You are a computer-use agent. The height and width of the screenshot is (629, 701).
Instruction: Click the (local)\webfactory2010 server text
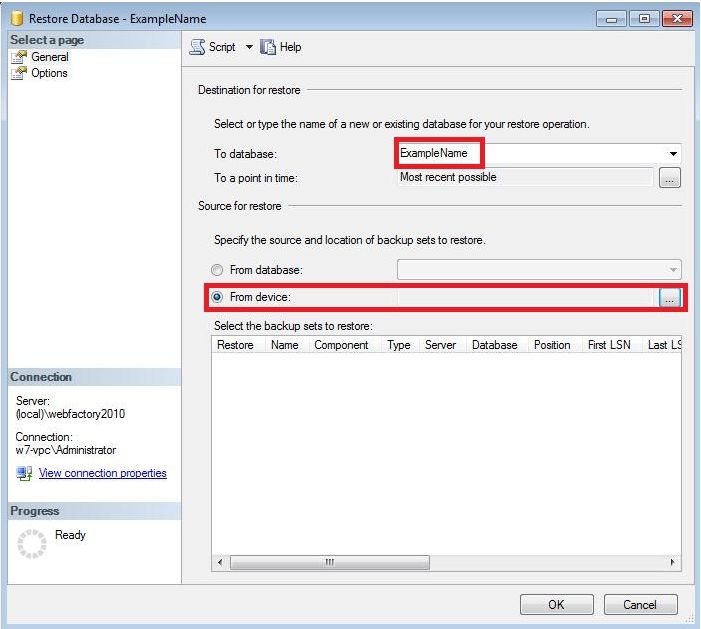coord(70,414)
